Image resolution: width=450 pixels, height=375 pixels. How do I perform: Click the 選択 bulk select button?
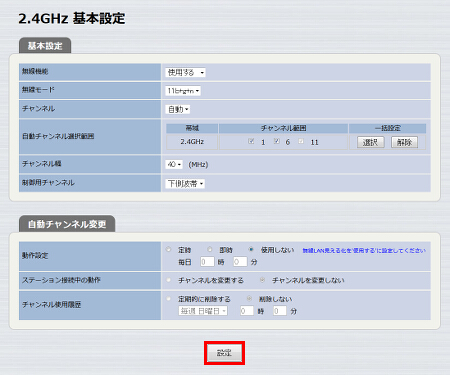tap(371, 142)
